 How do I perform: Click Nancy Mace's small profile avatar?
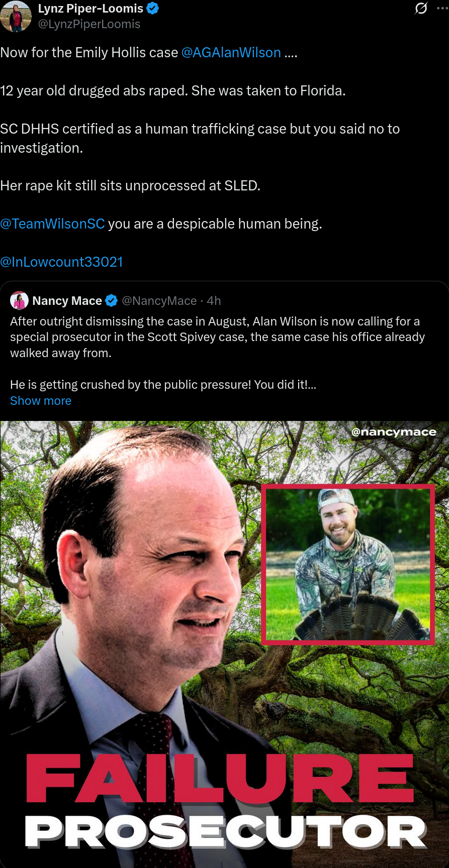click(x=20, y=300)
